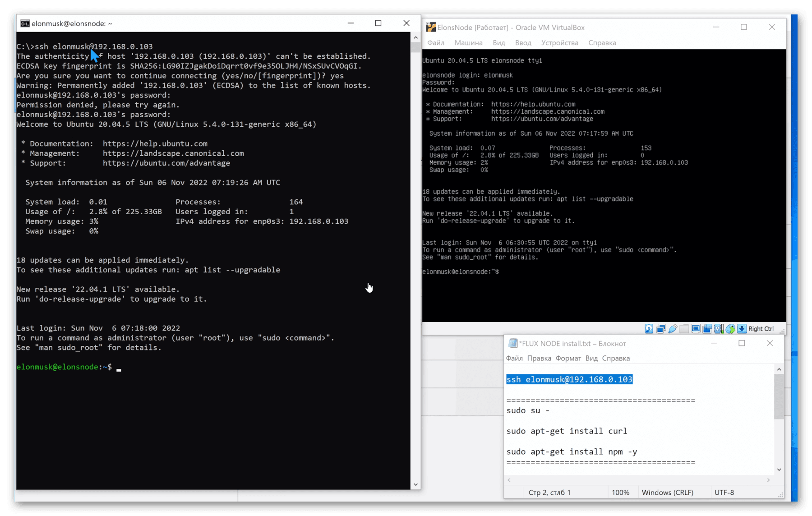The width and height of the screenshot is (812, 516).
Task: Close the Notepad FLUX NODE install.txt window
Action: point(770,343)
